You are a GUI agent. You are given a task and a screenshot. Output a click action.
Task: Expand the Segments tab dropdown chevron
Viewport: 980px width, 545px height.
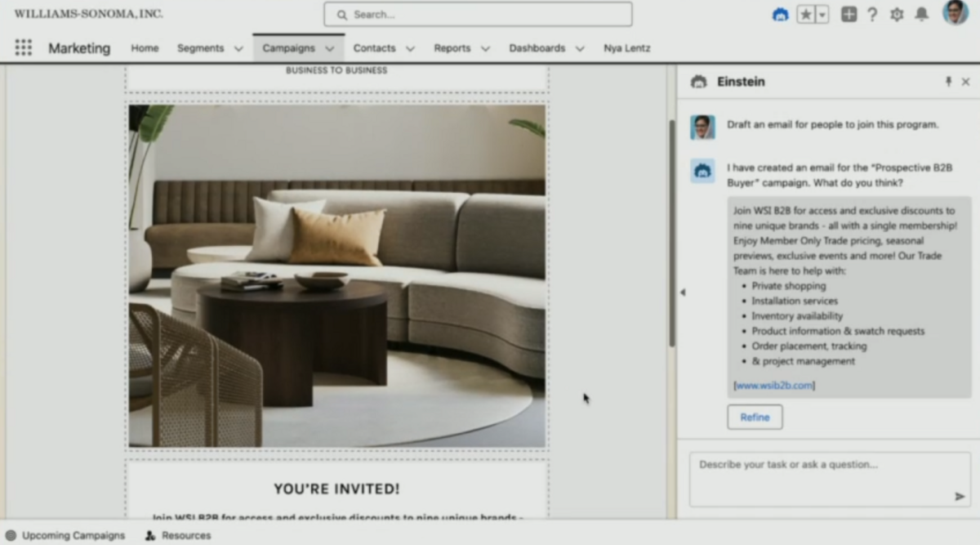tap(238, 49)
